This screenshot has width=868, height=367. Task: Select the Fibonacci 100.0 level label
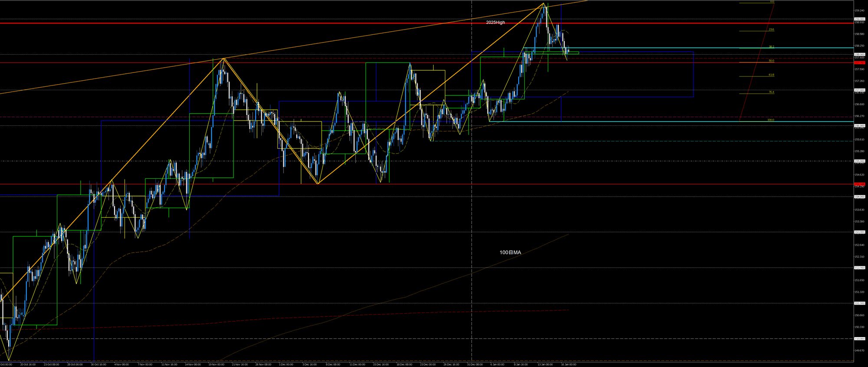[770, 120]
